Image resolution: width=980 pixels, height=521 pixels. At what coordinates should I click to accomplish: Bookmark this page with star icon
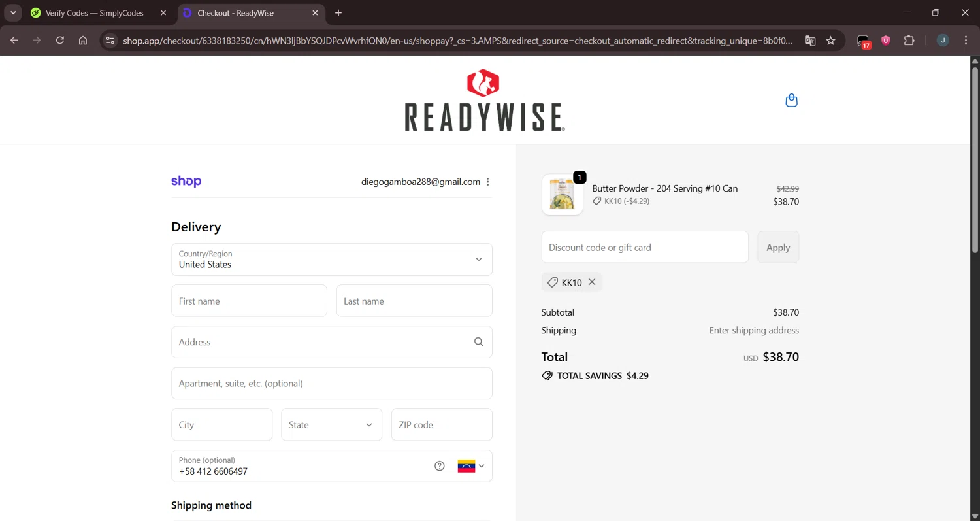click(x=831, y=41)
